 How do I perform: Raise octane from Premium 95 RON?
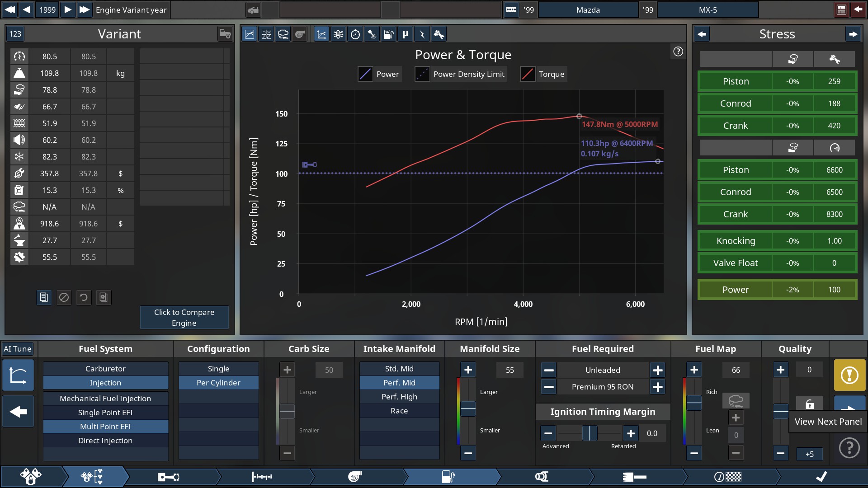click(657, 387)
